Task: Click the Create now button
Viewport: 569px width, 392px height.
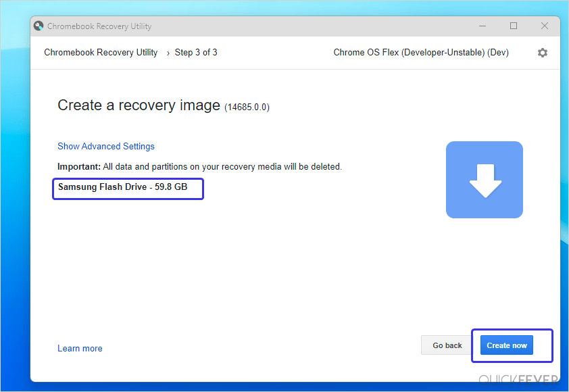Action: [507, 345]
